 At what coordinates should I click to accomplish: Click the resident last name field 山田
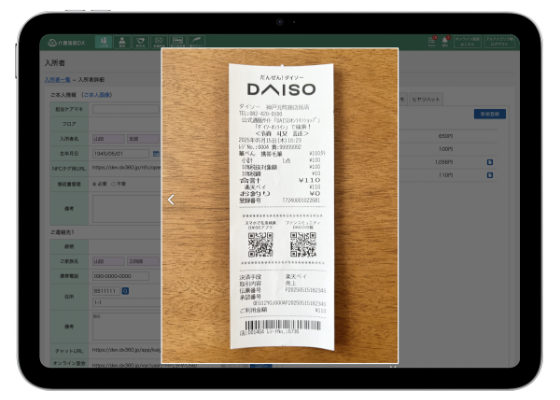(109, 139)
